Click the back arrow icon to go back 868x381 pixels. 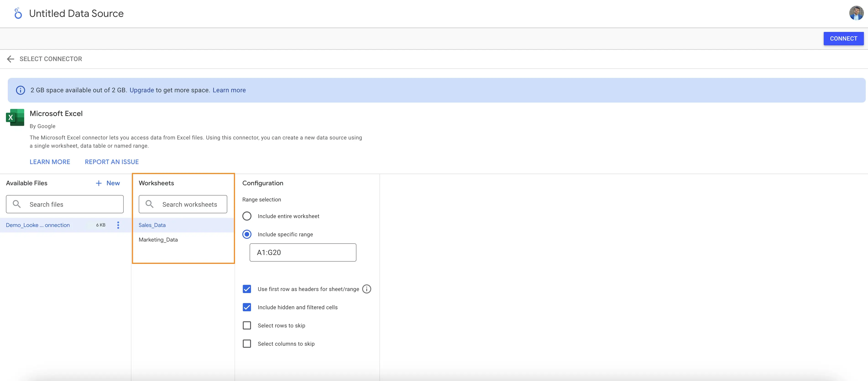(x=10, y=59)
